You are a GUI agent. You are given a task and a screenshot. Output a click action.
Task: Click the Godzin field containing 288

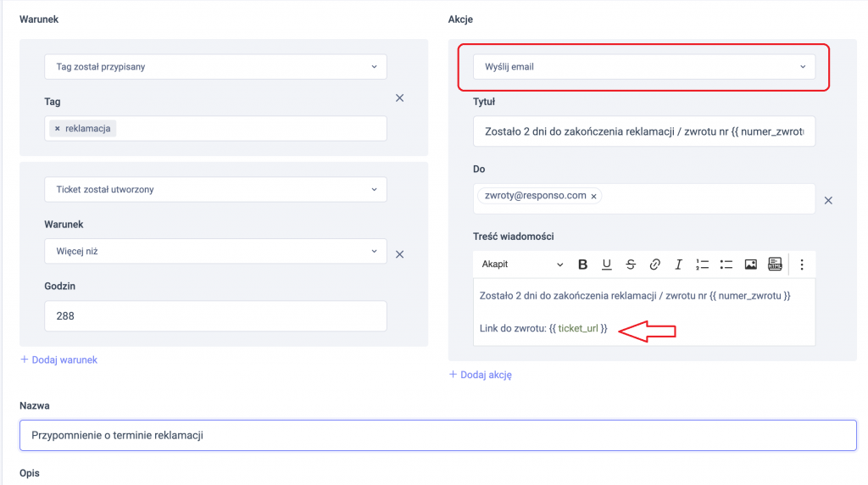click(x=215, y=315)
